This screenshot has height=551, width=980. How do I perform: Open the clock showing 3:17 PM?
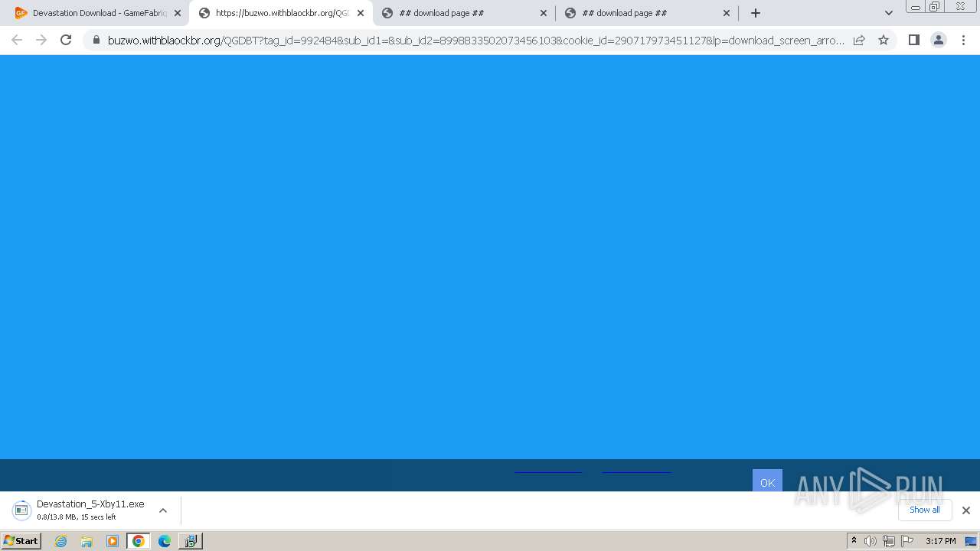tap(940, 541)
